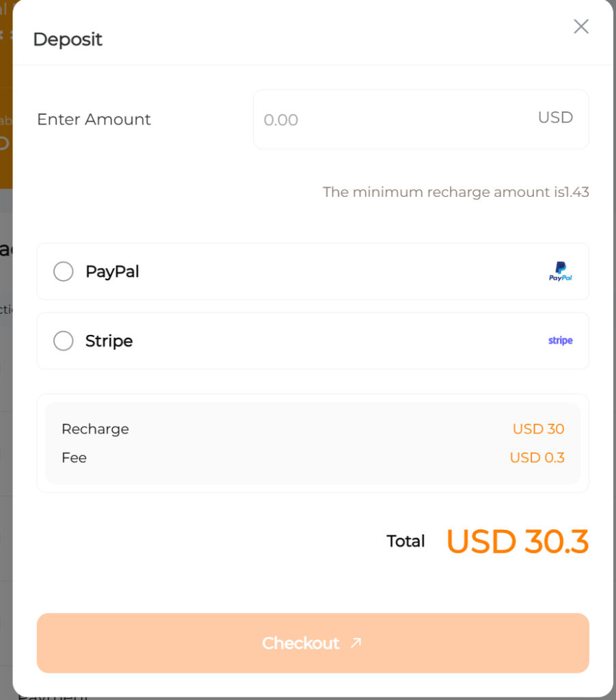Select the PayPal radio button
This screenshot has height=700, width=616.
tap(64, 271)
